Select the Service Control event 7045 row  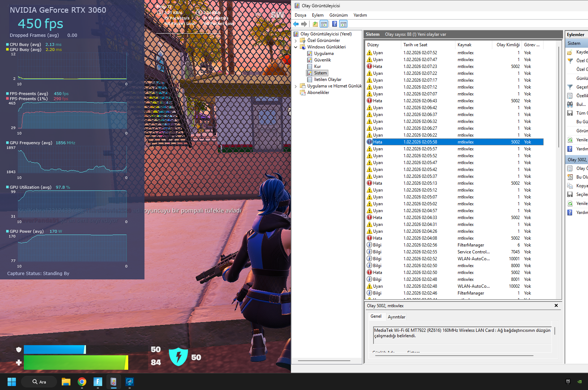(454, 252)
